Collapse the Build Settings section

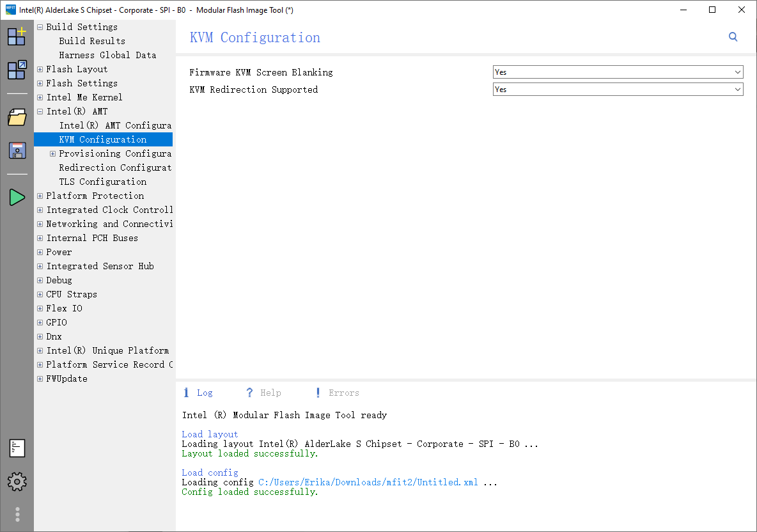pyautogui.click(x=40, y=27)
